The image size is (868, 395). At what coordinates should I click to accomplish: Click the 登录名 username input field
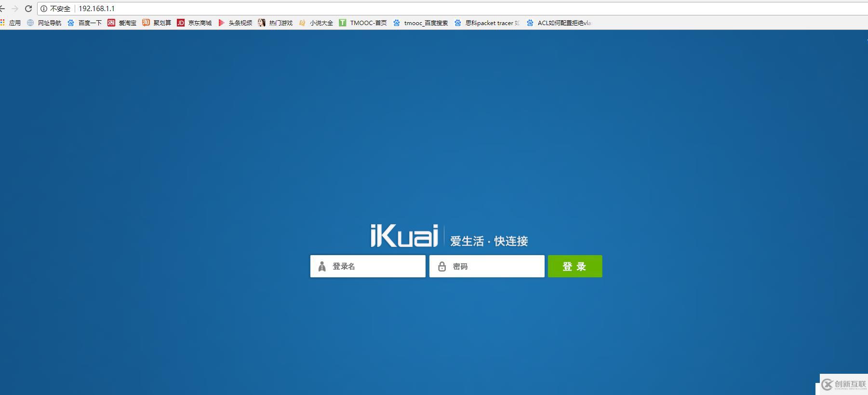(x=368, y=266)
